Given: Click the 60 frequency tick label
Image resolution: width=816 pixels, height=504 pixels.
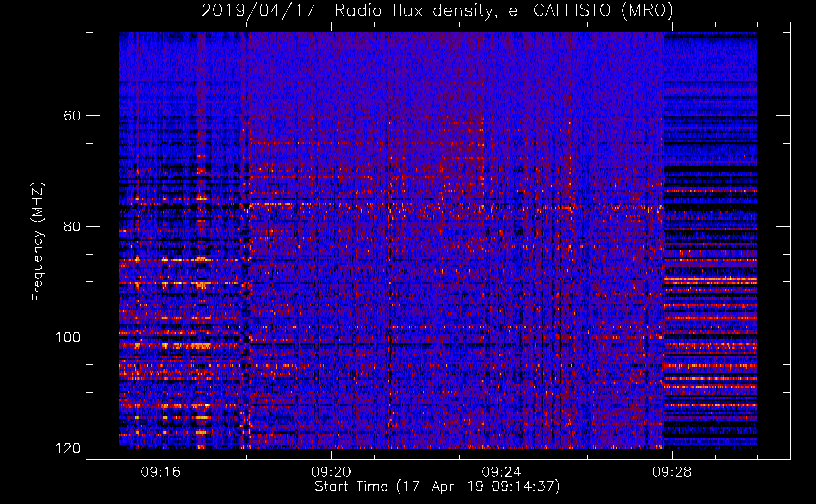Looking at the screenshot, I should point(72,116).
